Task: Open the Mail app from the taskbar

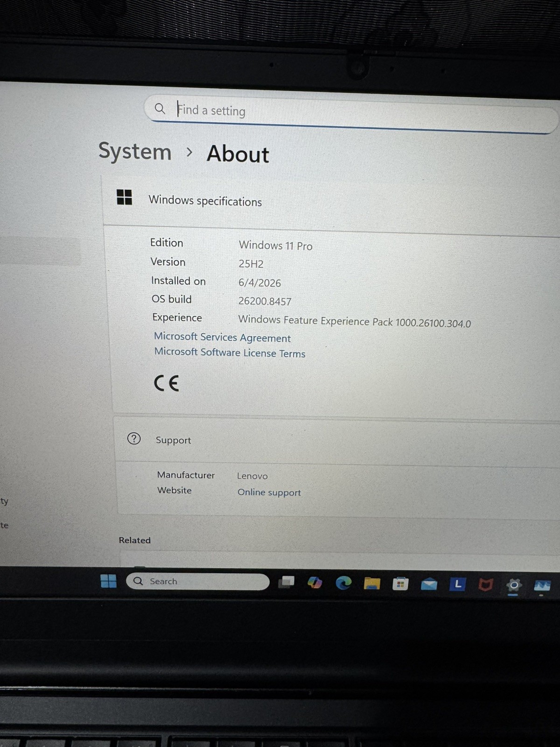Action: pyautogui.click(x=429, y=584)
